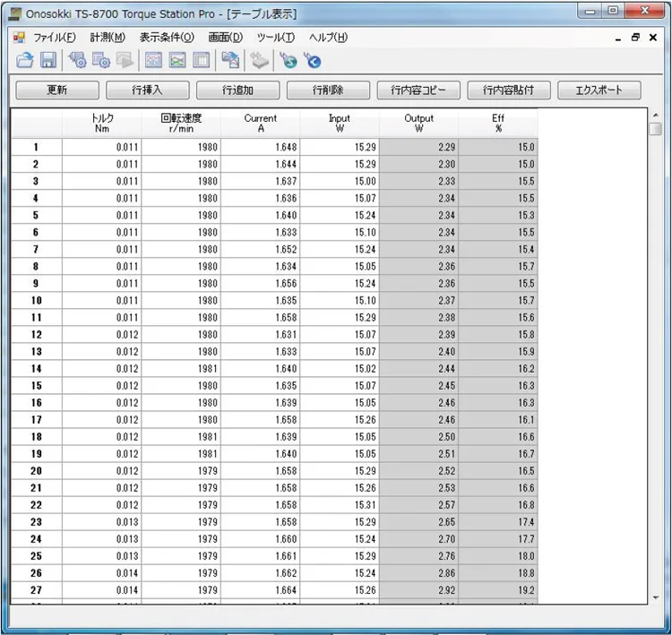Switch to the table view icon
This screenshot has width=672, height=635.
click(x=201, y=60)
